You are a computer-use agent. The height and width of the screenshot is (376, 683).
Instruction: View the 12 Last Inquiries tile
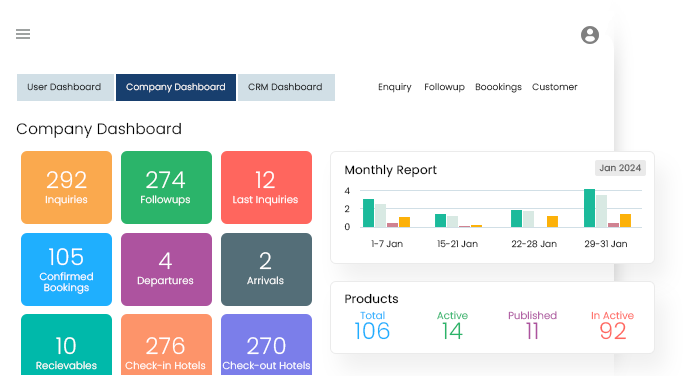click(266, 187)
